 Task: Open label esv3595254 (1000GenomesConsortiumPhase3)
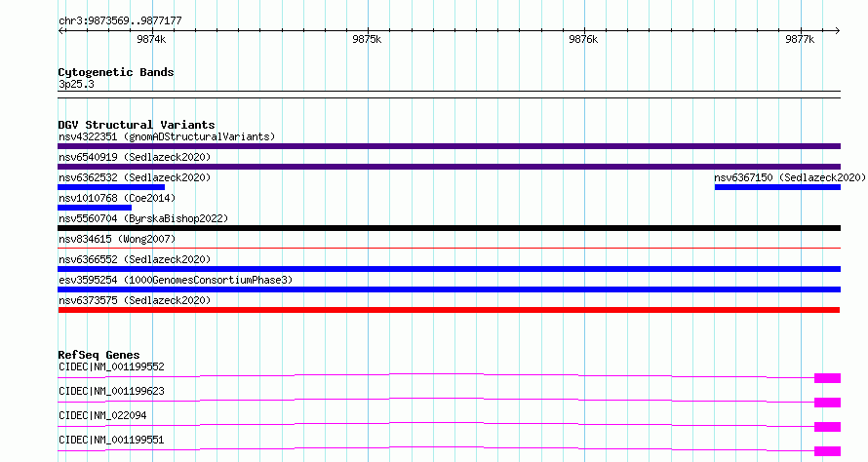pyautogui.click(x=176, y=280)
